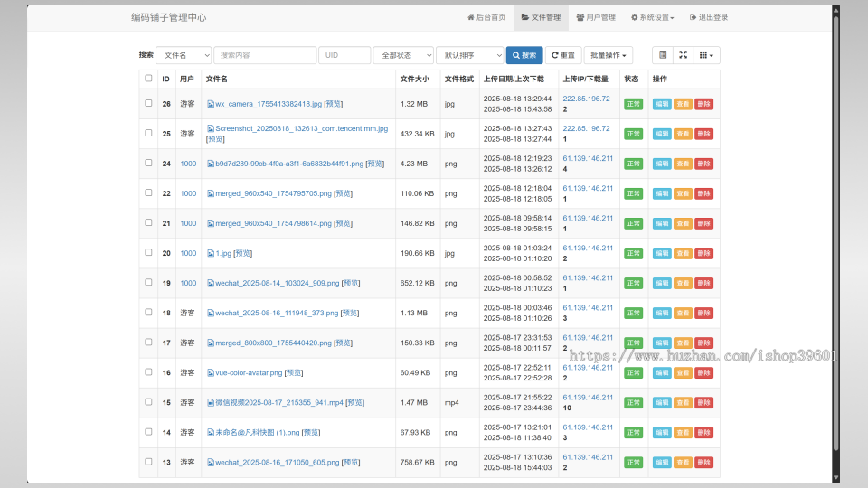The image size is (868, 488).
Task: Click the 编辑 button in row 21
Action: pyautogui.click(x=662, y=223)
